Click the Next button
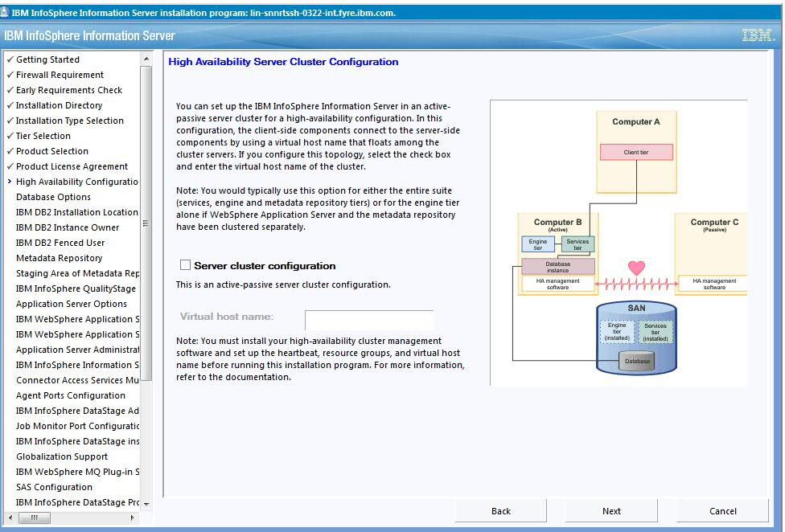Image resolution: width=785 pixels, height=532 pixels. pos(610,510)
